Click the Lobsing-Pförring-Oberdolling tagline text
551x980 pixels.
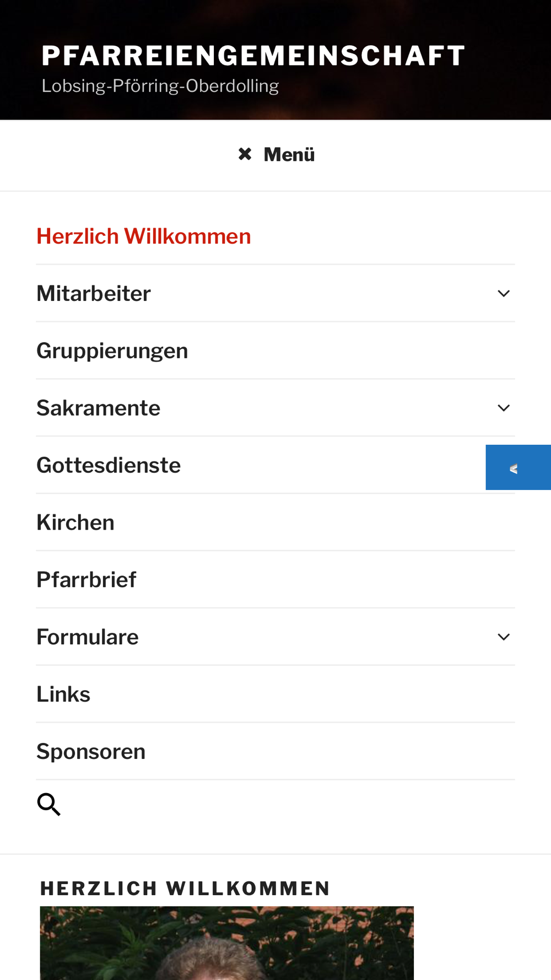(160, 87)
